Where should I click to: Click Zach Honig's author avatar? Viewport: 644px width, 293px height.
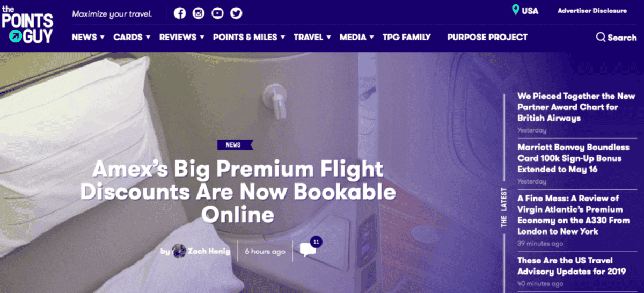(x=179, y=251)
